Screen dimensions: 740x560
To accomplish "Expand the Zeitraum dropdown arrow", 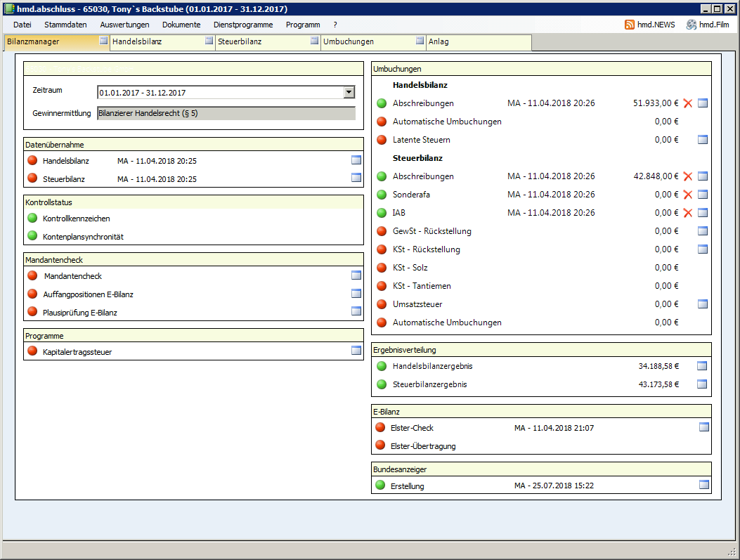I will [x=349, y=92].
